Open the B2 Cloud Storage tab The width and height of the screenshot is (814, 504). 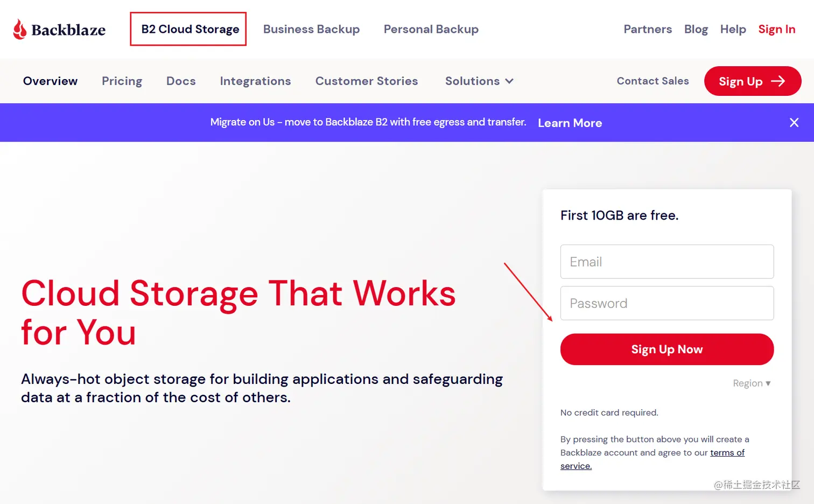click(190, 29)
